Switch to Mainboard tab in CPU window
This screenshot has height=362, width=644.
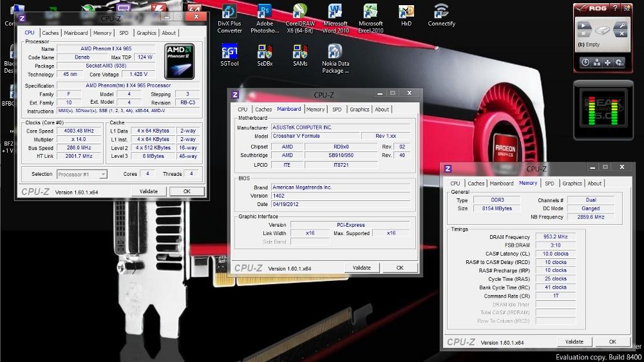[x=75, y=33]
